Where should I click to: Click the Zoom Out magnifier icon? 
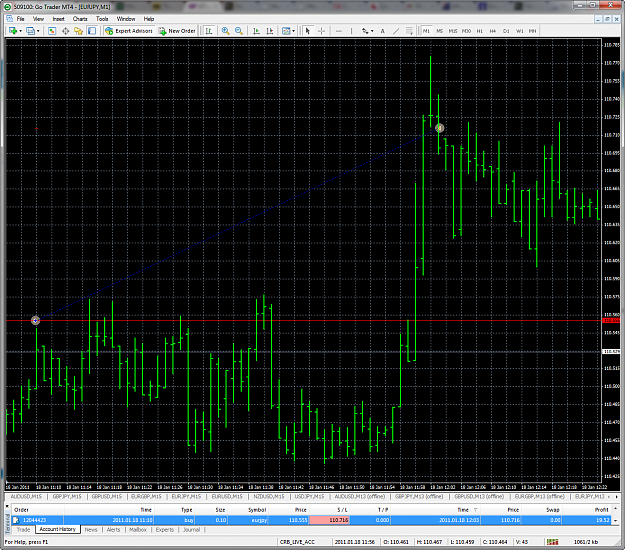(x=239, y=31)
